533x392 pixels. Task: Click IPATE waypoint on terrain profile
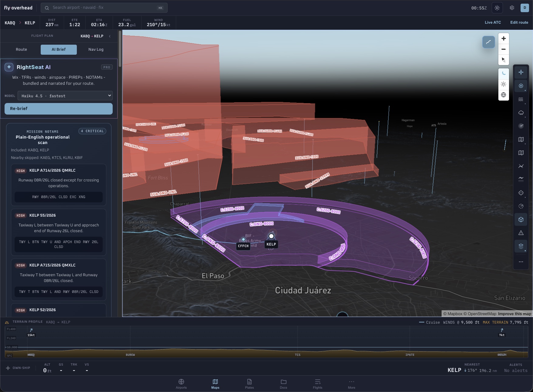tap(410, 355)
